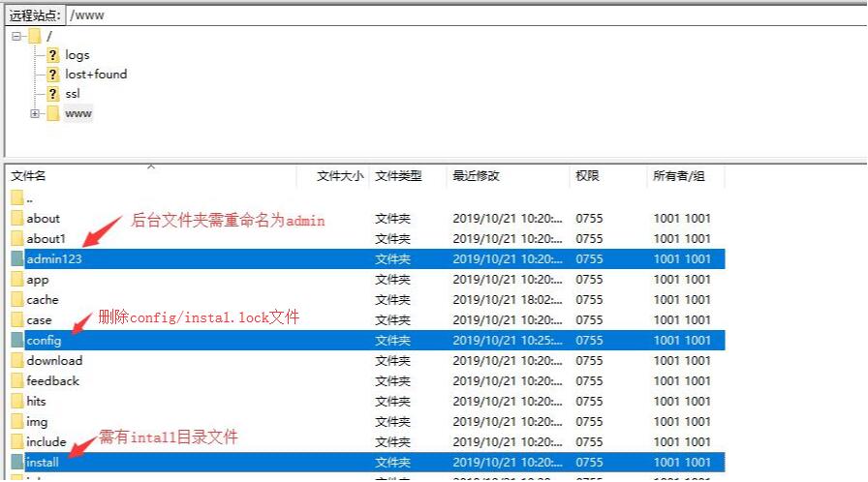This screenshot has width=868, height=482.
Task: Click the case folder icon
Action: [x=17, y=319]
